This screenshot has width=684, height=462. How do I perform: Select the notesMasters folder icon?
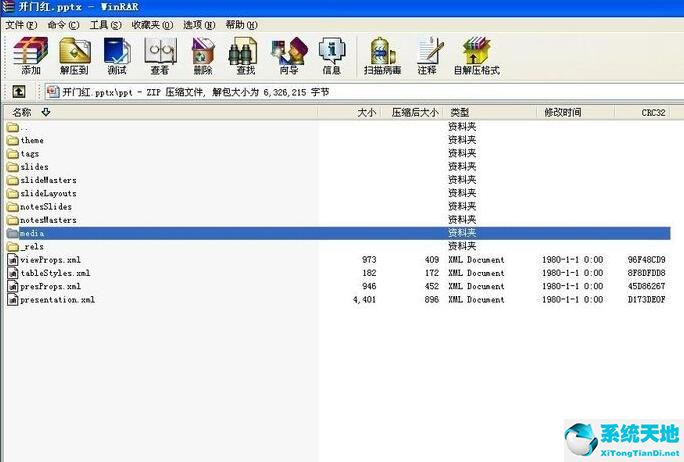13,220
